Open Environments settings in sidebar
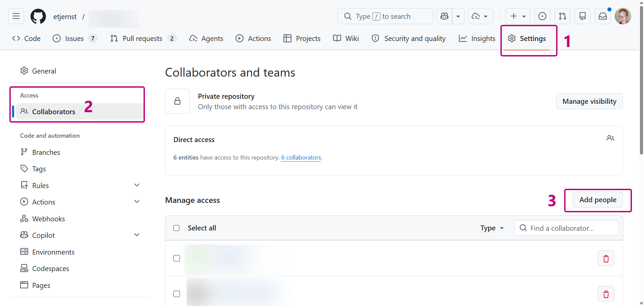The width and height of the screenshot is (644, 306). pyautogui.click(x=80, y=252)
